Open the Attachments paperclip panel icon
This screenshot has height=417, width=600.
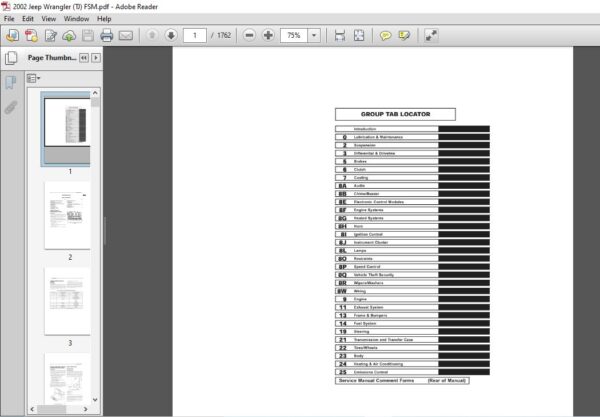(11, 108)
